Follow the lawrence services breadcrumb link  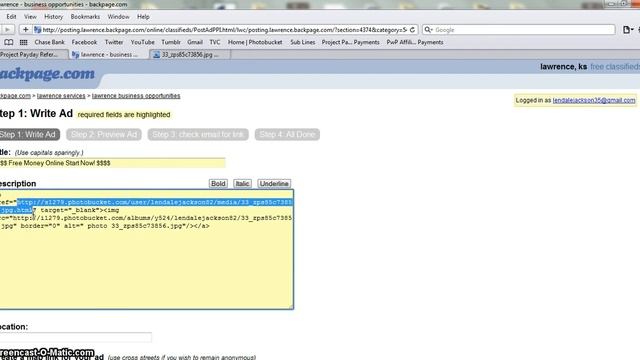[x=61, y=96]
